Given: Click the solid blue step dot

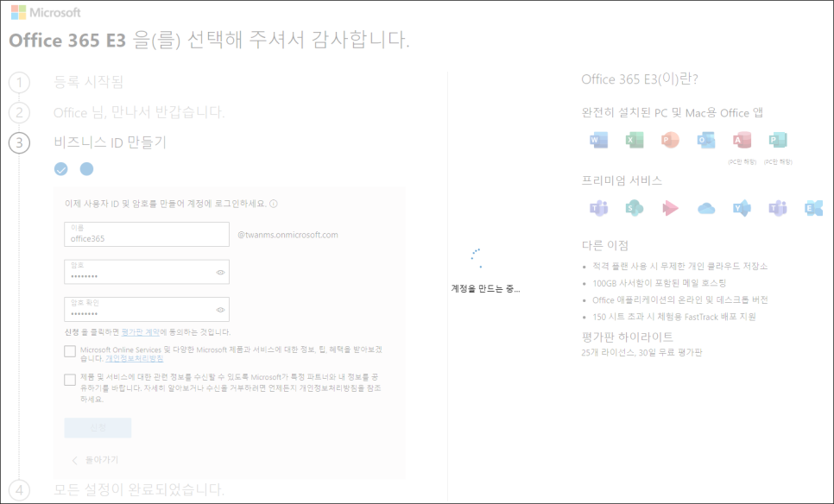Looking at the screenshot, I should coord(86,169).
